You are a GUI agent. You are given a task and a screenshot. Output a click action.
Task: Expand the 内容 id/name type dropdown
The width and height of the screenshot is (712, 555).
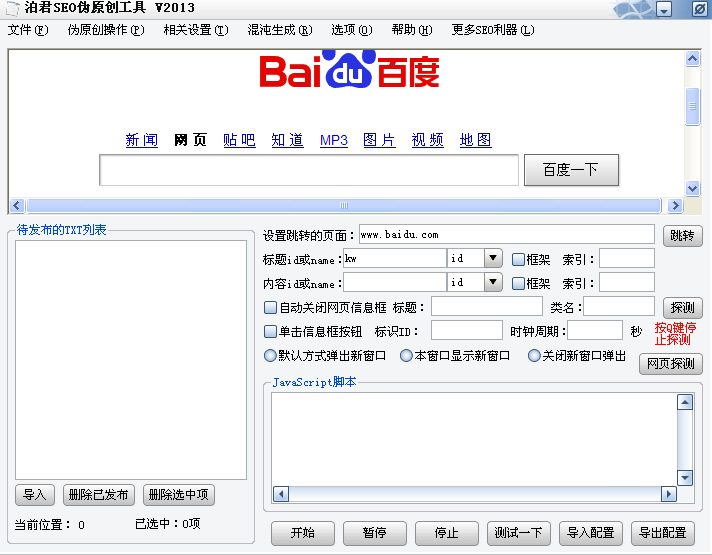pos(493,282)
